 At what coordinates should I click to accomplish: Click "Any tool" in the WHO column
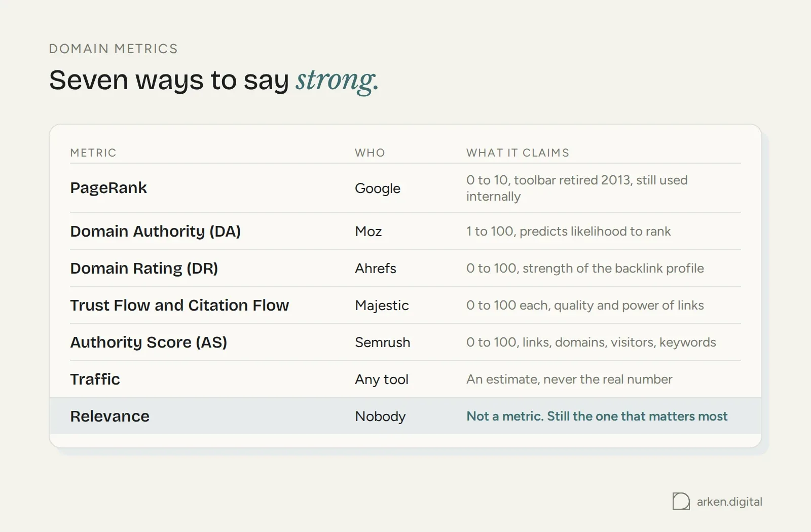tap(382, 379)
